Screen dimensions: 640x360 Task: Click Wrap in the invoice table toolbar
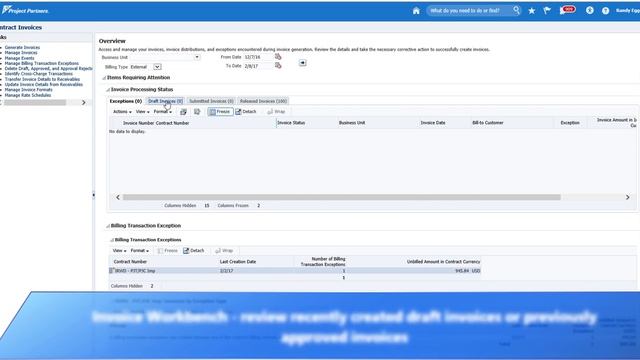276,111
